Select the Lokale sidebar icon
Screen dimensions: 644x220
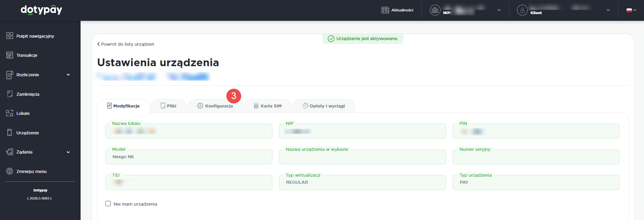(x=10, y=113)
